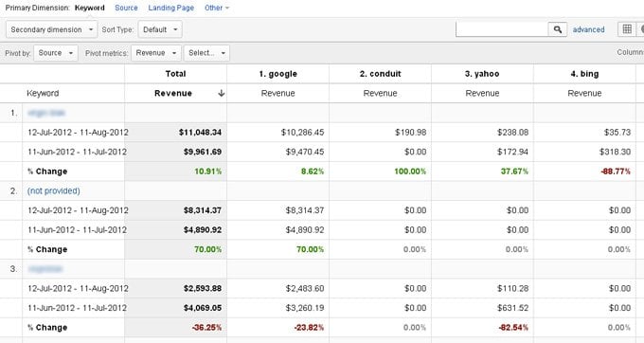Select the -36.25% change value
This screenshot has height=343, width=644.
206,328
